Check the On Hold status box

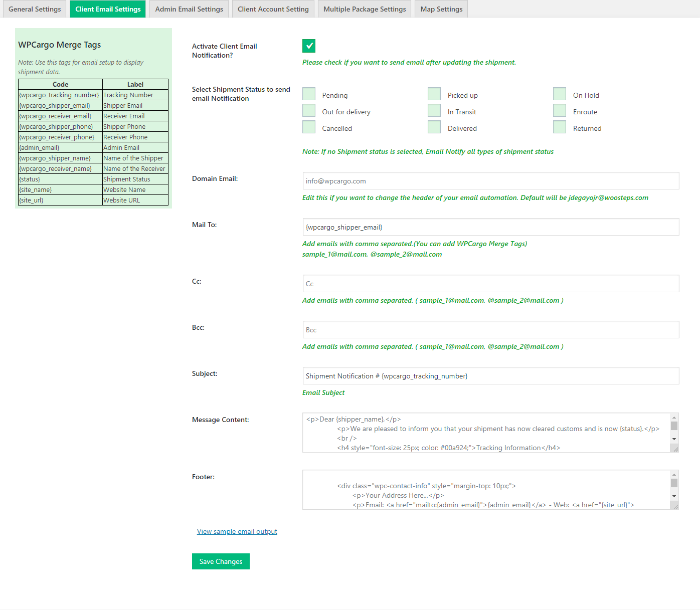tap(560, 94)
